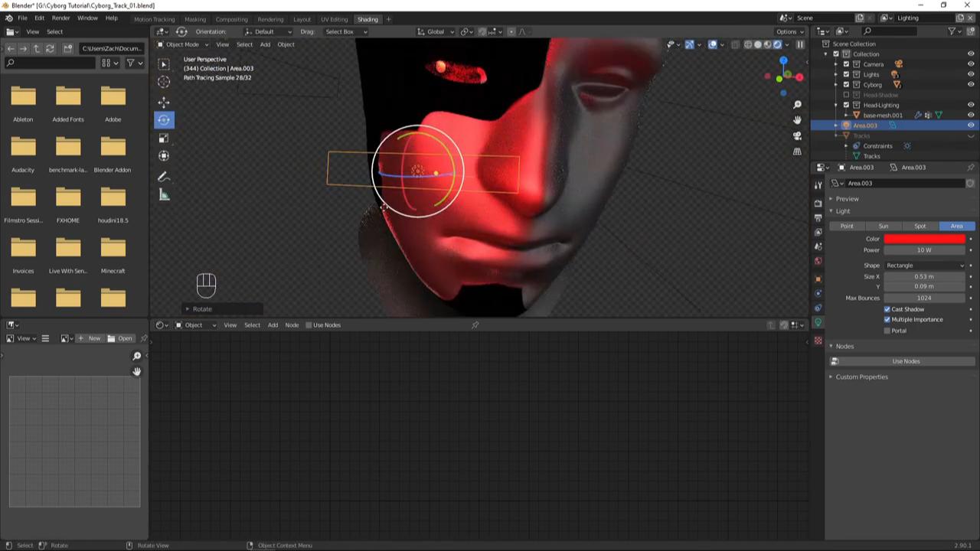Open the viewport Add menu

265,44
